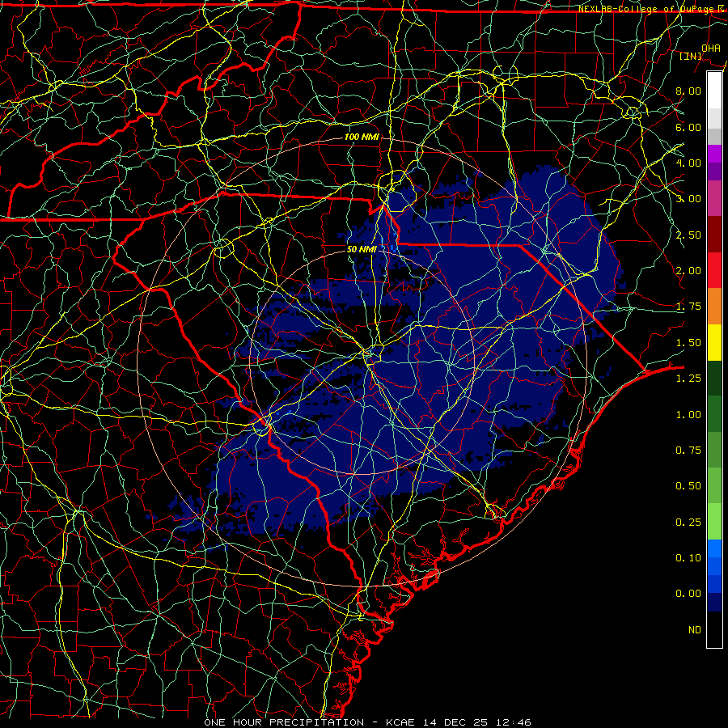Click the ND legend label

click(695, 630)
